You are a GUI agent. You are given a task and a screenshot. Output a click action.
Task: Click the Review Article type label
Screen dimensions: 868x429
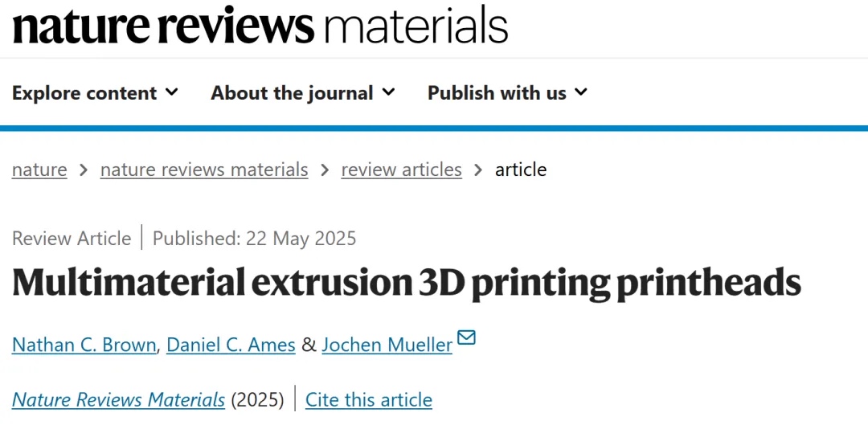coord(72,239)
